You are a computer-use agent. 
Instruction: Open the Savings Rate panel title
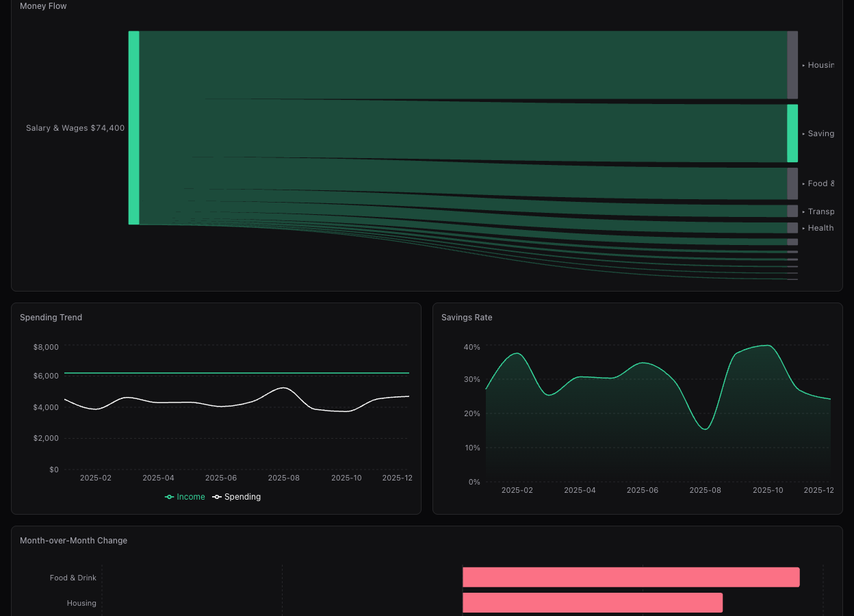point(467,317)
